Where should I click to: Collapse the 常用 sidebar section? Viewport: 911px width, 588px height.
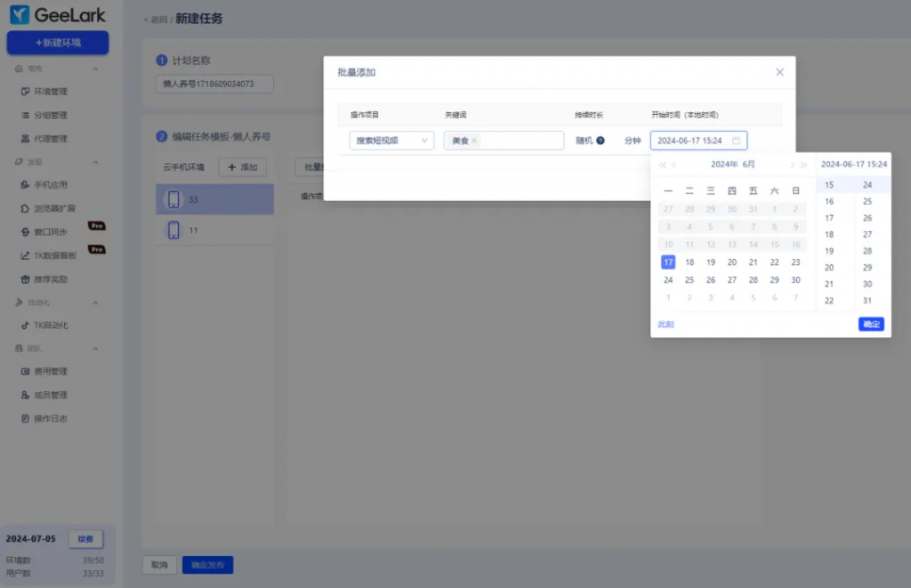pyautogui.click(x=95, y=68)
